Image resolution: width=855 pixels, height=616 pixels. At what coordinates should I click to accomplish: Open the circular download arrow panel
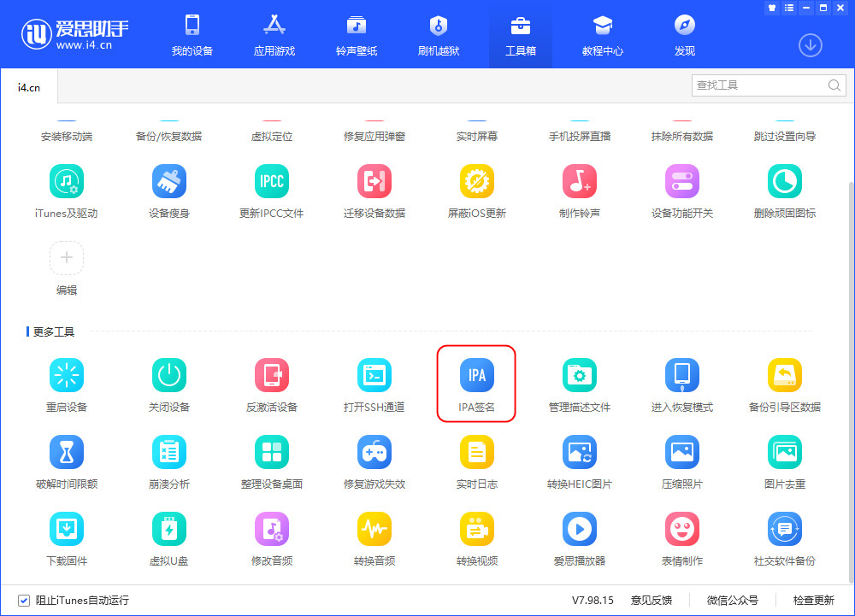pos(810,45)
